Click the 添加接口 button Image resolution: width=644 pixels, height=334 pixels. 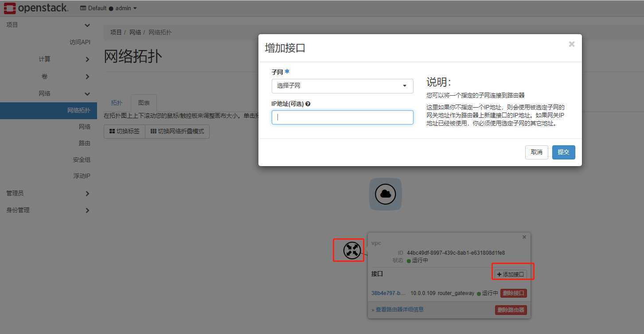click(x=511, y=274)
